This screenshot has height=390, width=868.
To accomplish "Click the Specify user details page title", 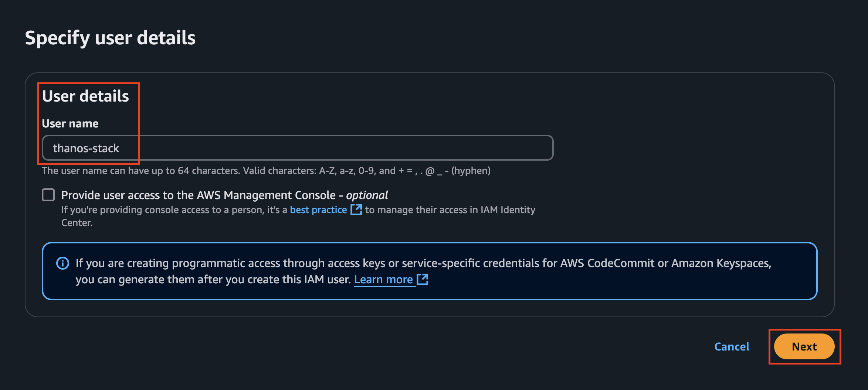I will [x=110, y=38].
